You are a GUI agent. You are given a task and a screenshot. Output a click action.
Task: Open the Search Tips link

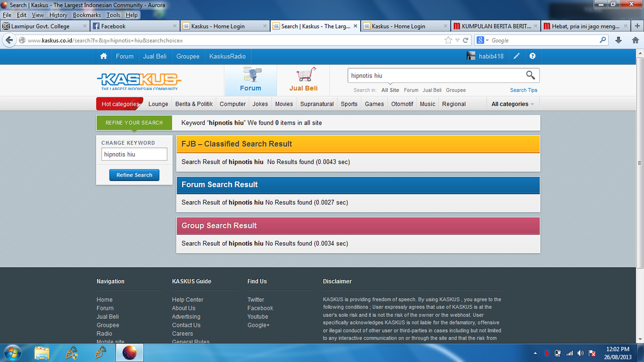point(524,90)
